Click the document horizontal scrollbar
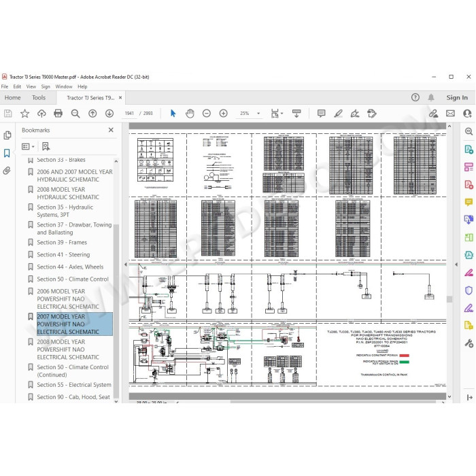Viewport: 476px width, 476px height. pos(333,402)
